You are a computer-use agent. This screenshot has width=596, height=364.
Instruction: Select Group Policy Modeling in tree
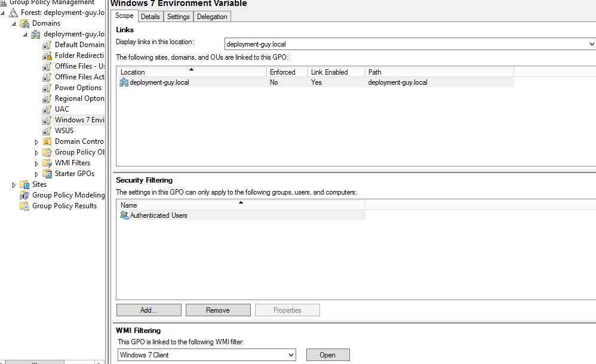tap(69, 195)
